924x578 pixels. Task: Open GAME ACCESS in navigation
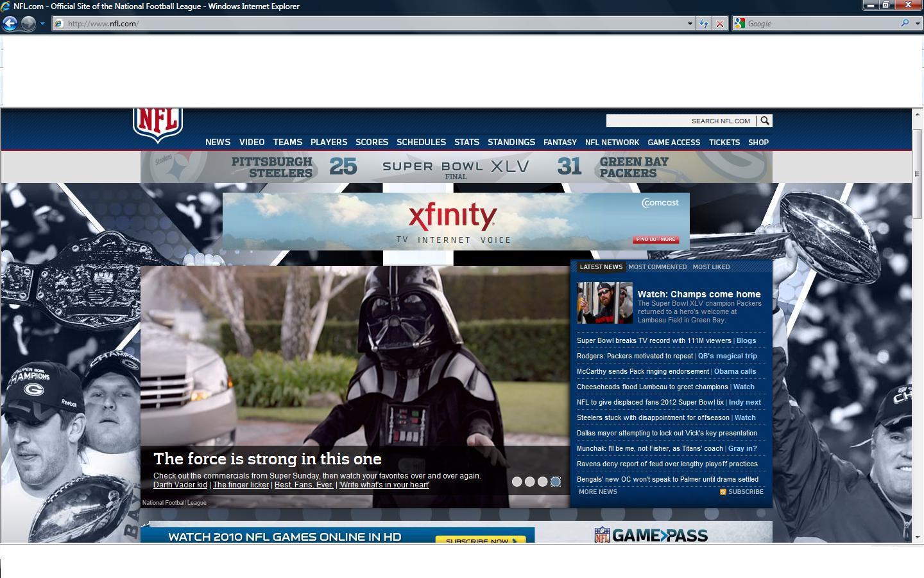(x=674, y=143)
